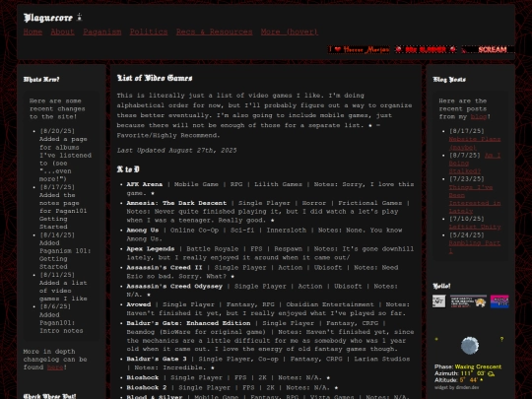
Task: Click the [8/11/25] changelog date
Action: (x=57, y=275)
